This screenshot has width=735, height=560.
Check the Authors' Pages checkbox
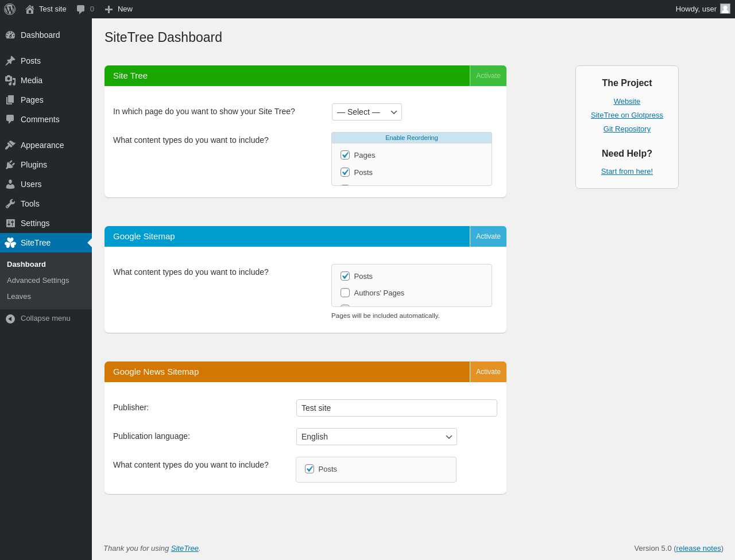(345, 293)
